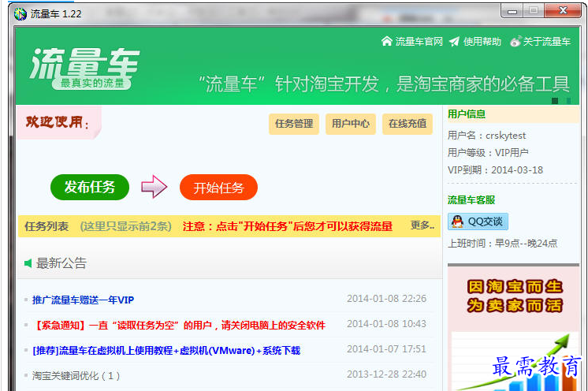Open the 任务管理 tab
Screen dimensions: 588x391
pyautogui.click(x=294, y=124)
